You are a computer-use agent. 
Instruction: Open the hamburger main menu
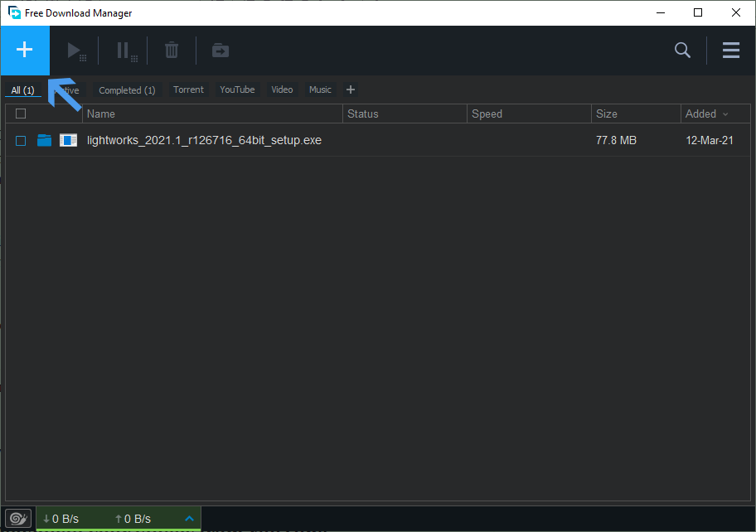pyautogui.click(x=731, y=50)
